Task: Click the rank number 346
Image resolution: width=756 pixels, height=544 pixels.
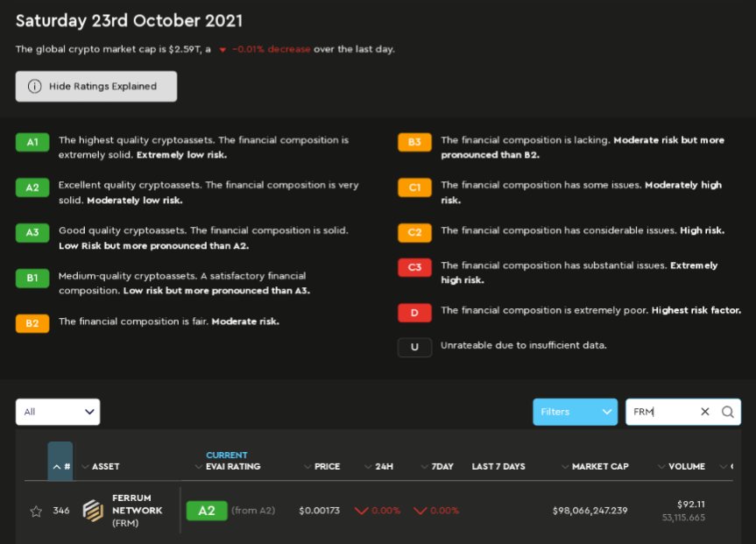Action: (x=61, y=510)
